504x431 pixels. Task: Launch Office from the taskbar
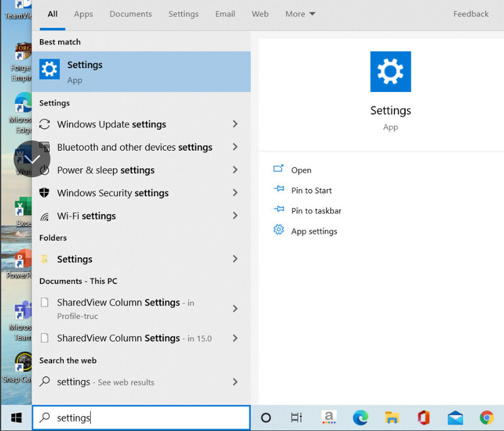423,418
